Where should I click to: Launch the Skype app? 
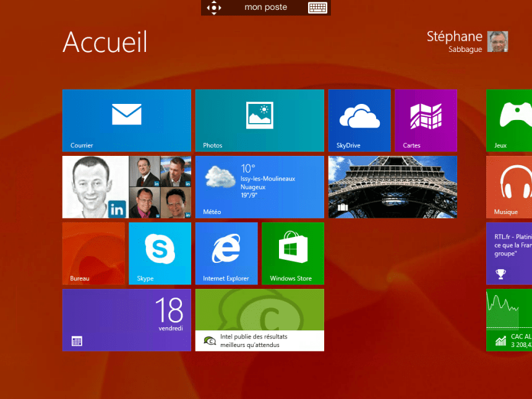pos(160,253)
